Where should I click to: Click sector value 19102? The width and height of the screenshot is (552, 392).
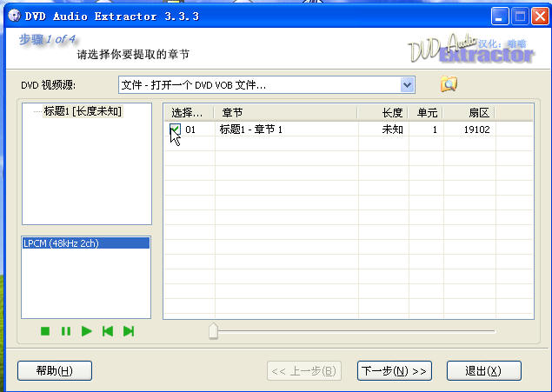(476, 130)
